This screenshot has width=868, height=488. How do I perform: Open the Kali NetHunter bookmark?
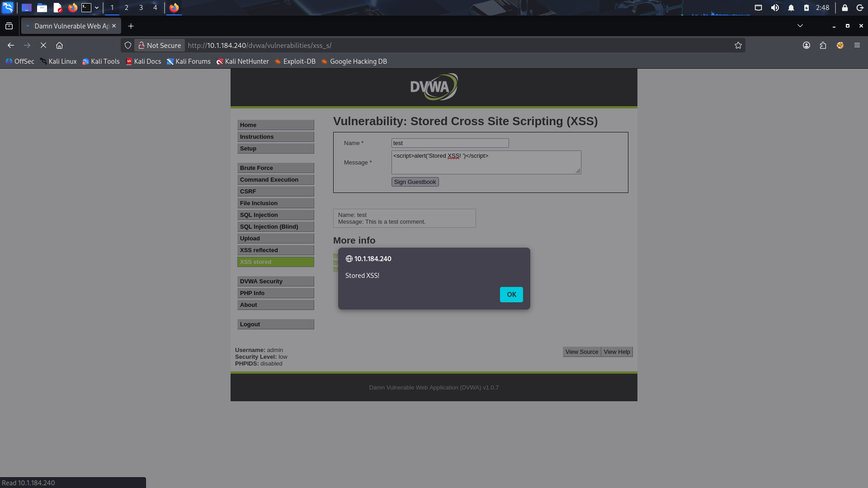[242, 61]
